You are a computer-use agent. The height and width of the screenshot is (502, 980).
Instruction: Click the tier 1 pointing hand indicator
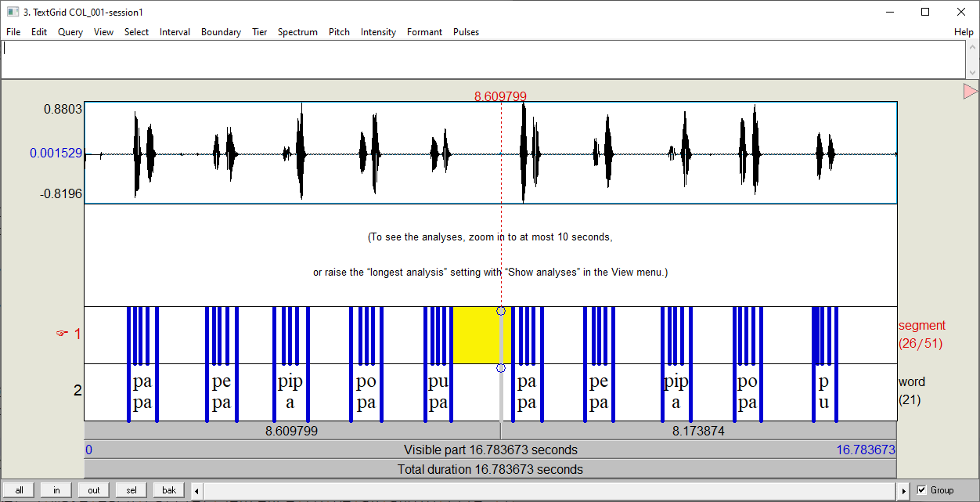pos(61,334)
